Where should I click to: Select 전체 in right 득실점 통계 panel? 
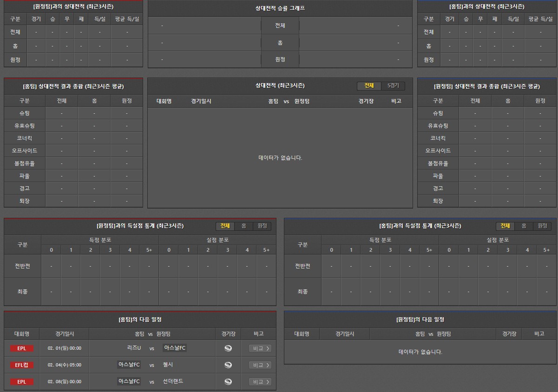point(505,226)
